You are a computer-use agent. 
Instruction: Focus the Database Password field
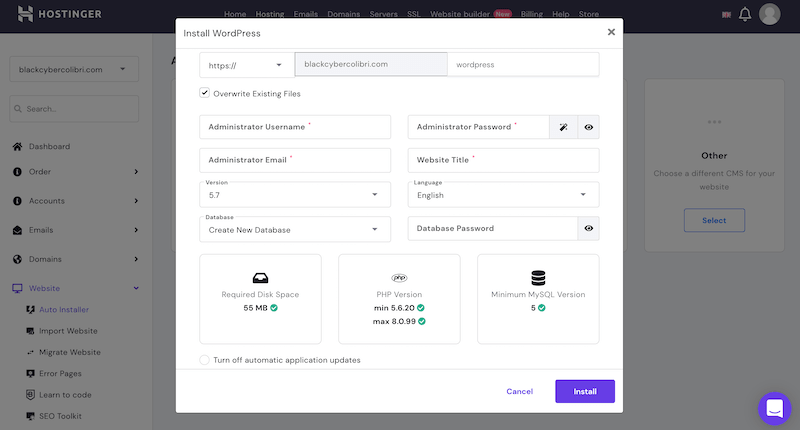tap(492, 229)
